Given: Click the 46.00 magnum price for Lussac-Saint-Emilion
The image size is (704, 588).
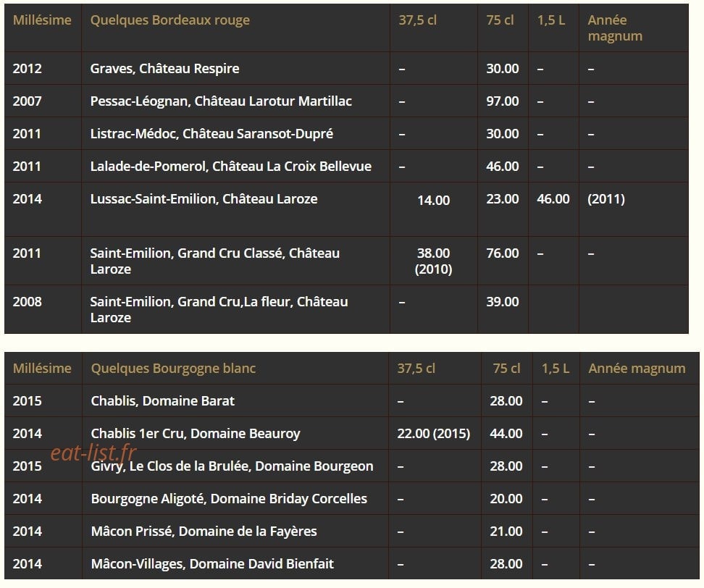Looking at the screenshot, I should point(553,199).
